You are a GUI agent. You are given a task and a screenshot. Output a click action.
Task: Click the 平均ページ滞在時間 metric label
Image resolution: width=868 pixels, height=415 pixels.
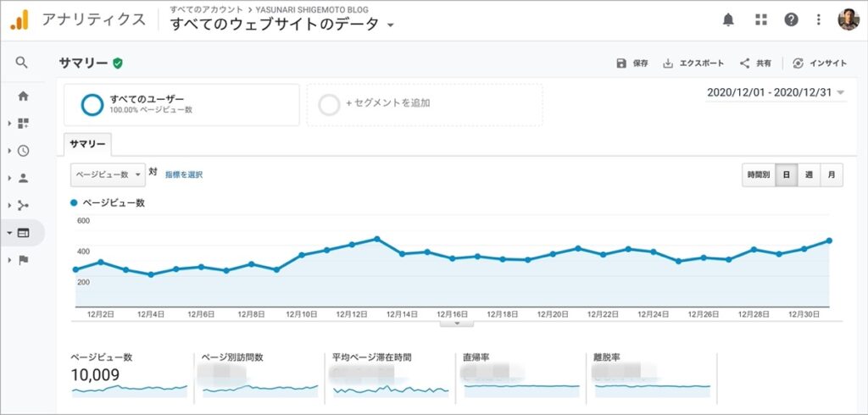[372, 357]
